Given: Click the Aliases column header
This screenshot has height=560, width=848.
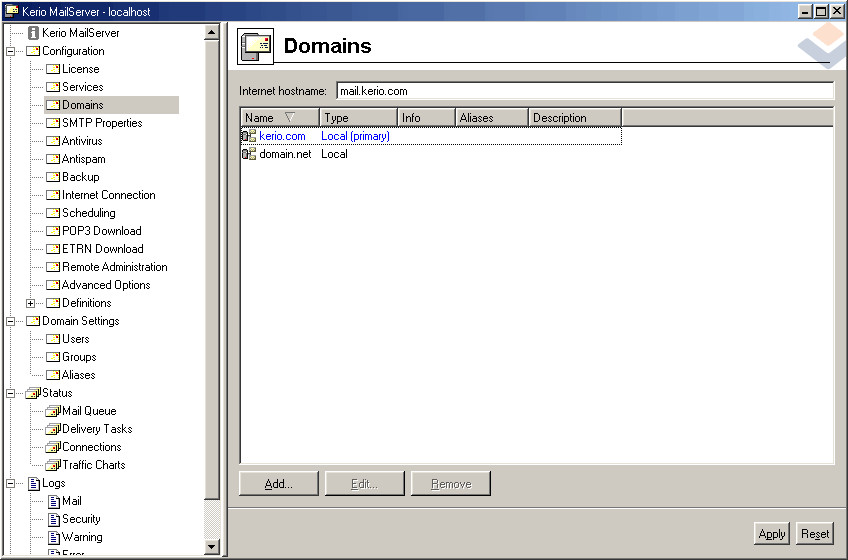Looking at the screenshot, I should (x=492, y=117).
